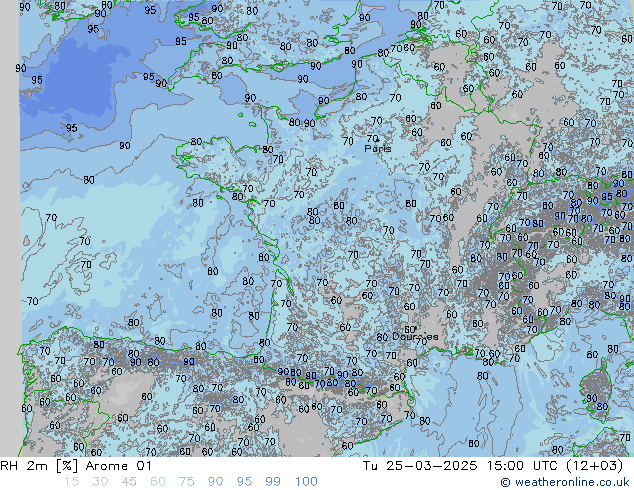Screen dimensions: 634x490
Task: Click the 'RH 2m [%] Arome 01' title
Action: [76, 466]
